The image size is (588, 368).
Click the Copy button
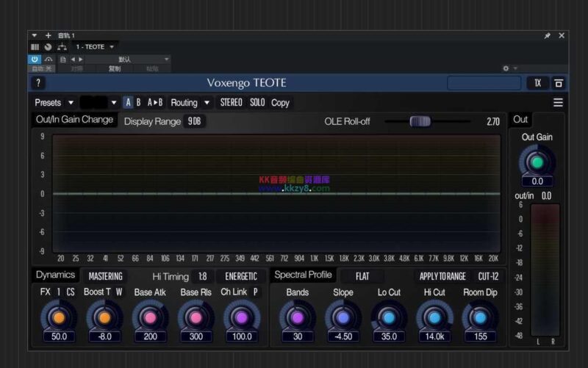click(280, 103)
